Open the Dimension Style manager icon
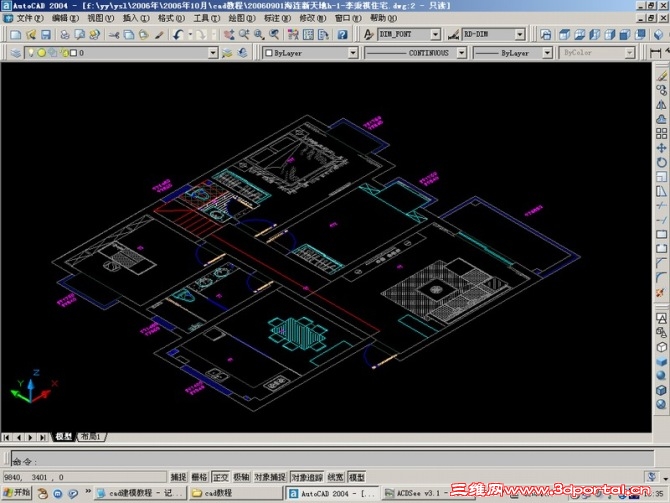Viewport: 670px width, 503px height. [454, 35]
